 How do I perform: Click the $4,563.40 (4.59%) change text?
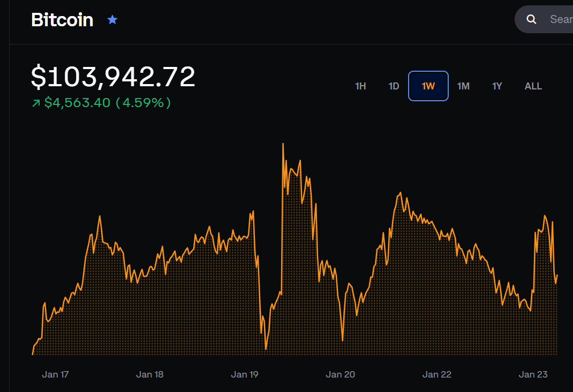(108, 103)
